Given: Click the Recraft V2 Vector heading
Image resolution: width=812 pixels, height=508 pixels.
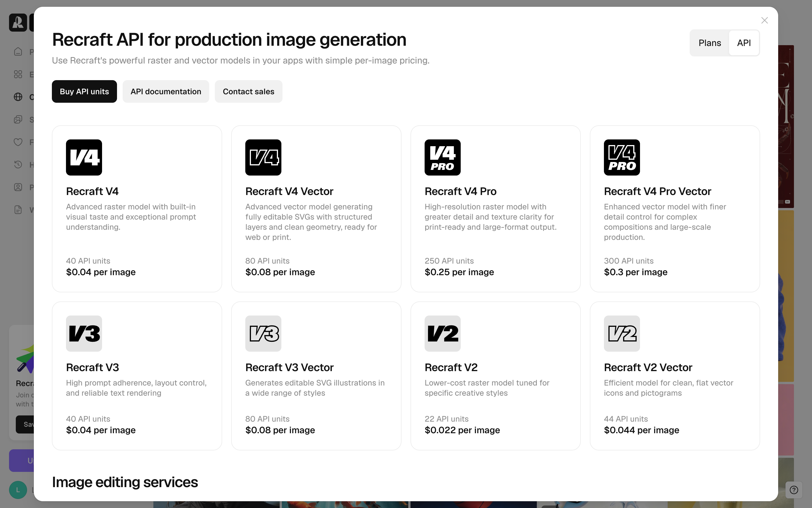Looking at the screenshot, I should [648, 367].
